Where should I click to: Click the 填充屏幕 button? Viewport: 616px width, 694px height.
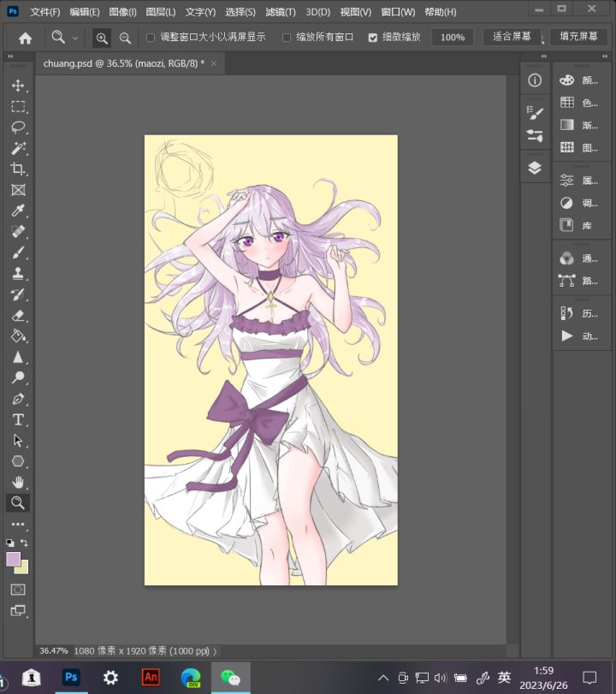click(578, 37)
